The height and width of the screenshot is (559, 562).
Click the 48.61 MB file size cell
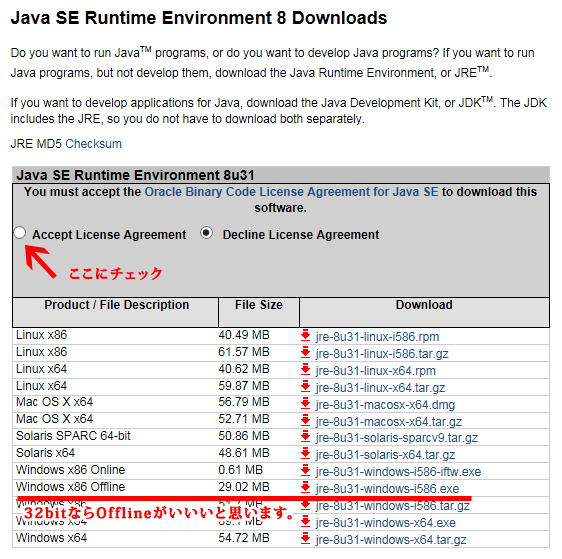tap(244, 453)
